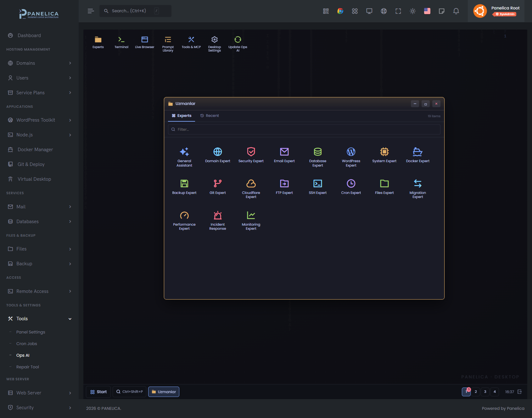Change language via the US flag

point(427,11)
